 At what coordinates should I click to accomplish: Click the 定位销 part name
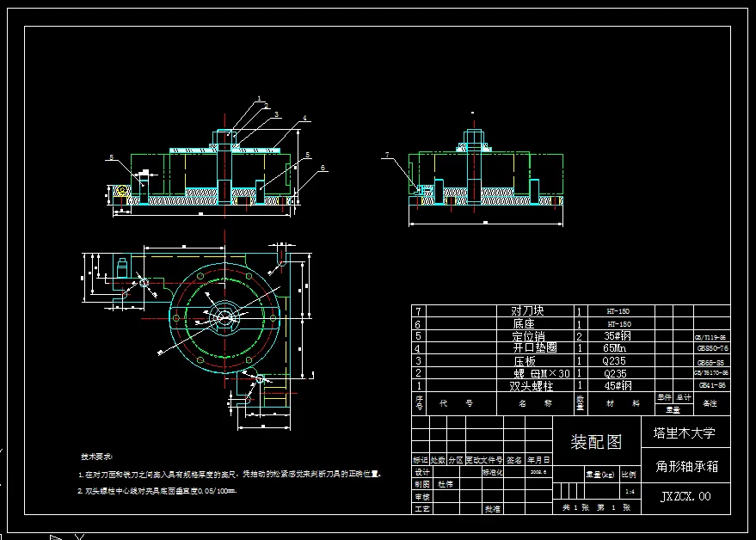click(528, 335)
